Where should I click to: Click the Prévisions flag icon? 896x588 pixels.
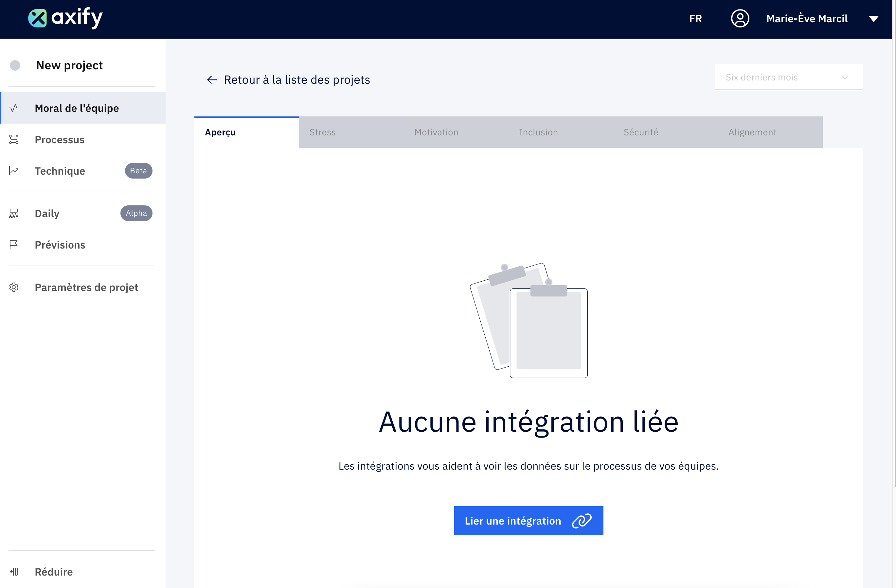tap(14, 245)
